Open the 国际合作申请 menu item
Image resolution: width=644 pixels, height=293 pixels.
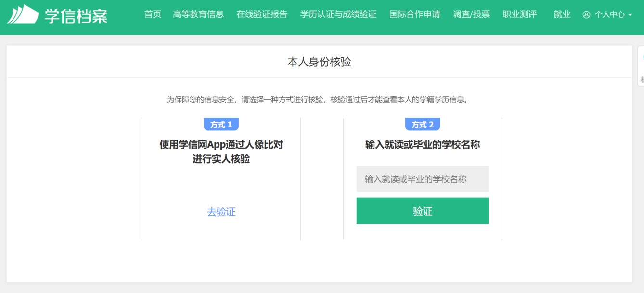414,14
